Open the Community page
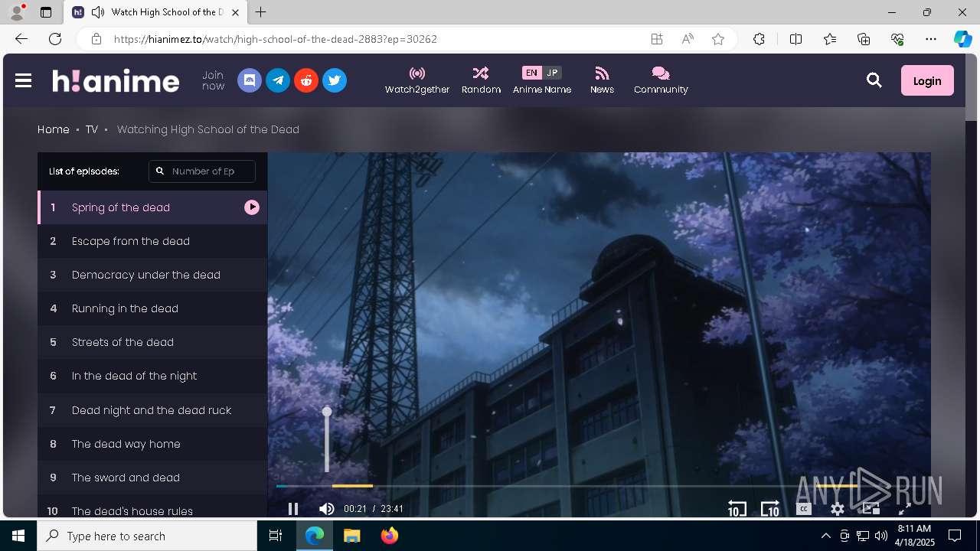The height and width of the screenshot is (551, 980). point(661,80)
